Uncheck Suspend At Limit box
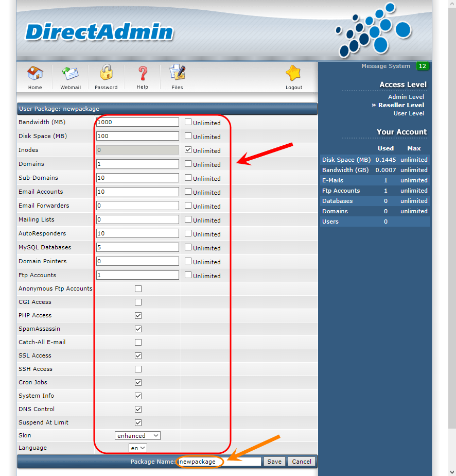This screenshot has width=456, height=476. pyautogui.click(x=138, y=422)
